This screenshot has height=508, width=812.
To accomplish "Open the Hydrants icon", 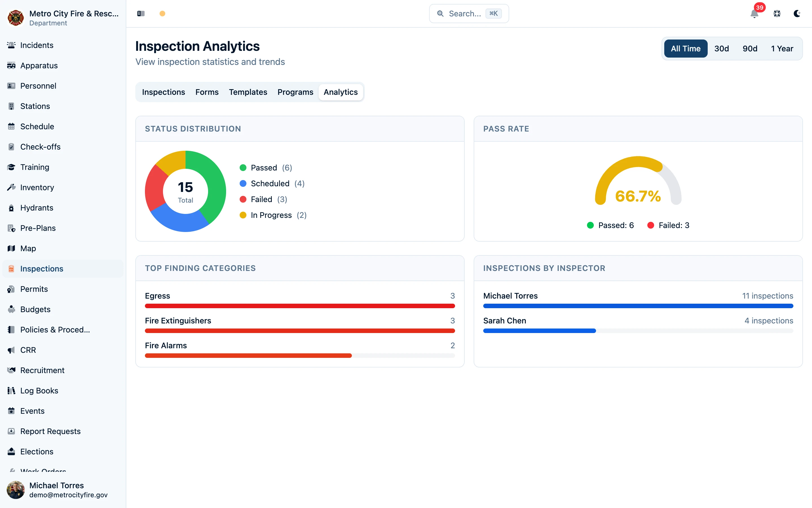I will pos(11,208).
